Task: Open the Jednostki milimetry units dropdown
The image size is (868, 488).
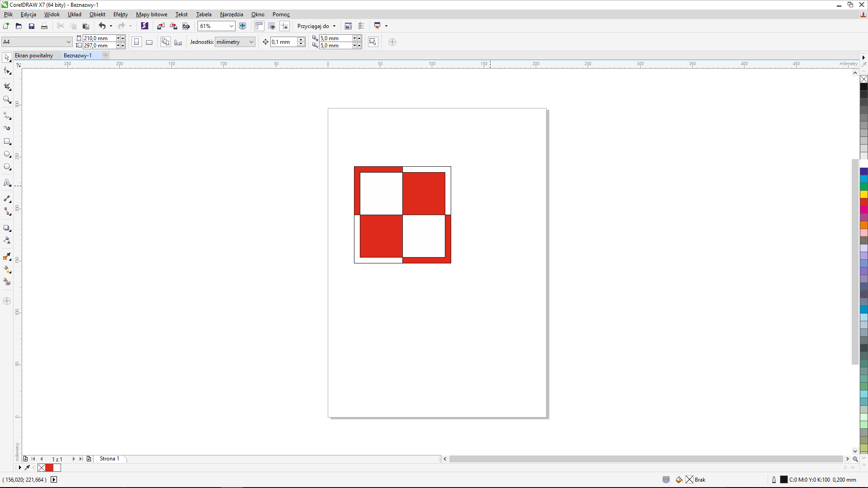Action: [x=251, y=42]
